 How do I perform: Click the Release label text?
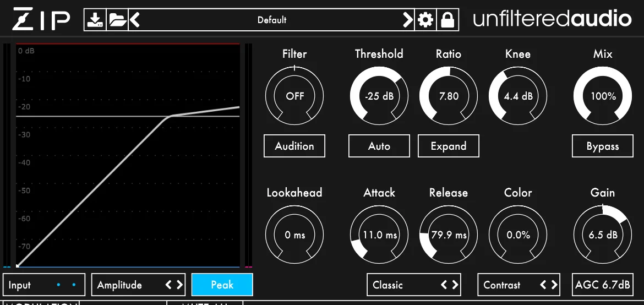tap(449, 193)
